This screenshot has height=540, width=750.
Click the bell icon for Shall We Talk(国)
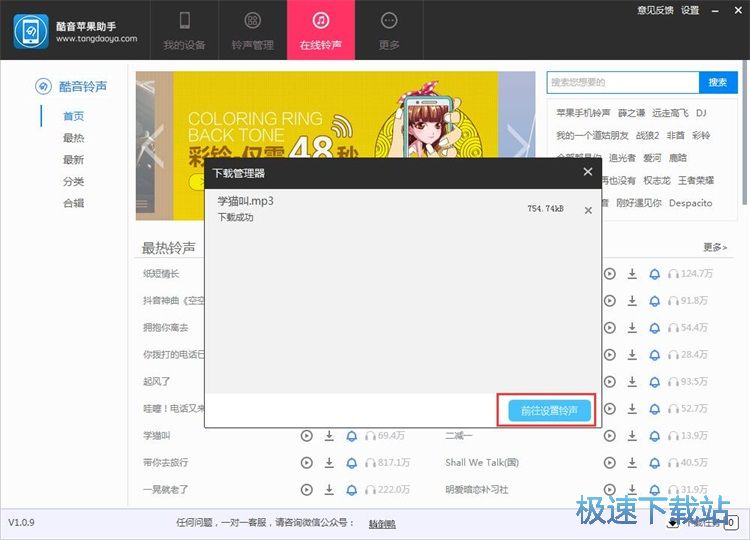654,463
